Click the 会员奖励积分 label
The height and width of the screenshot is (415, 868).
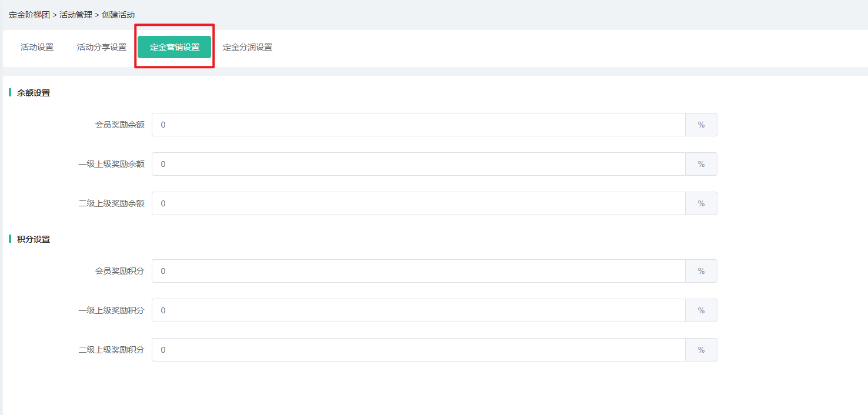(120, 271)
